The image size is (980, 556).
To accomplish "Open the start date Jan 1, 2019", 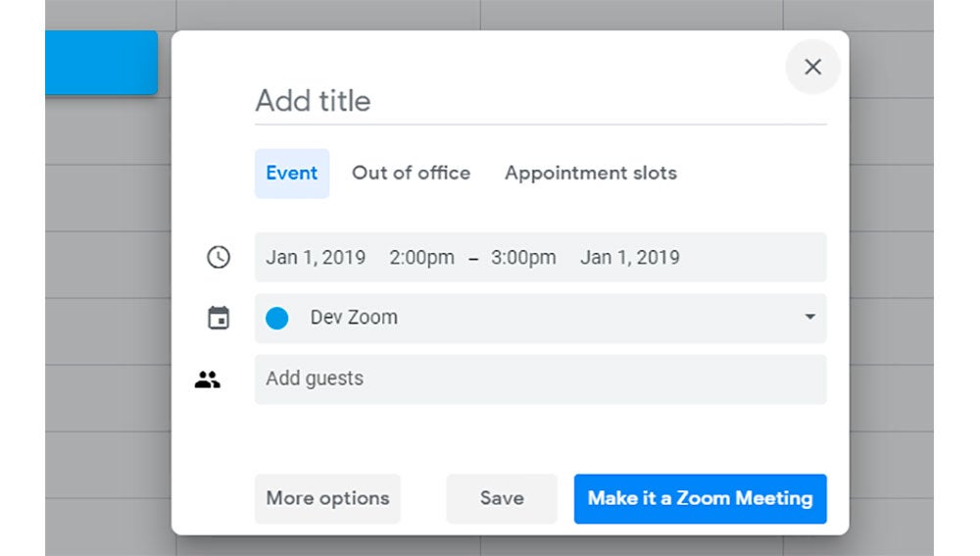I will coord(316,258).
